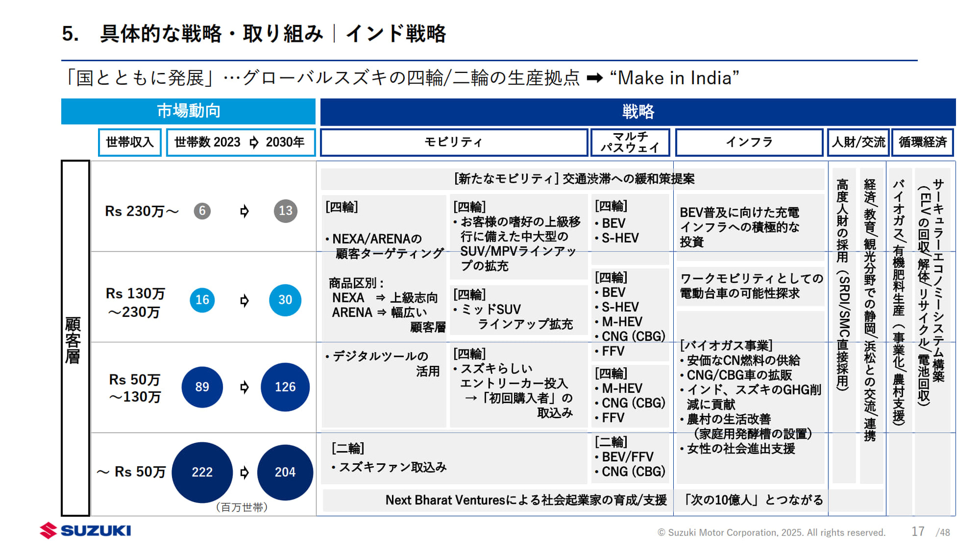980x551 pixels.
Task: Click the arrow between circles 6 and 13
Action: pyautogui.click(x=245, y=211)
